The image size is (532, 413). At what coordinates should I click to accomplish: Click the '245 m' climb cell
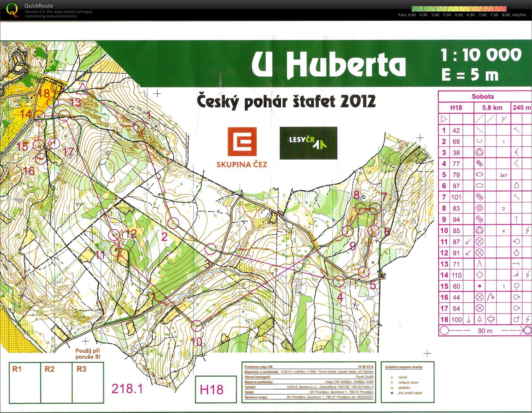(x=522, y=108)
